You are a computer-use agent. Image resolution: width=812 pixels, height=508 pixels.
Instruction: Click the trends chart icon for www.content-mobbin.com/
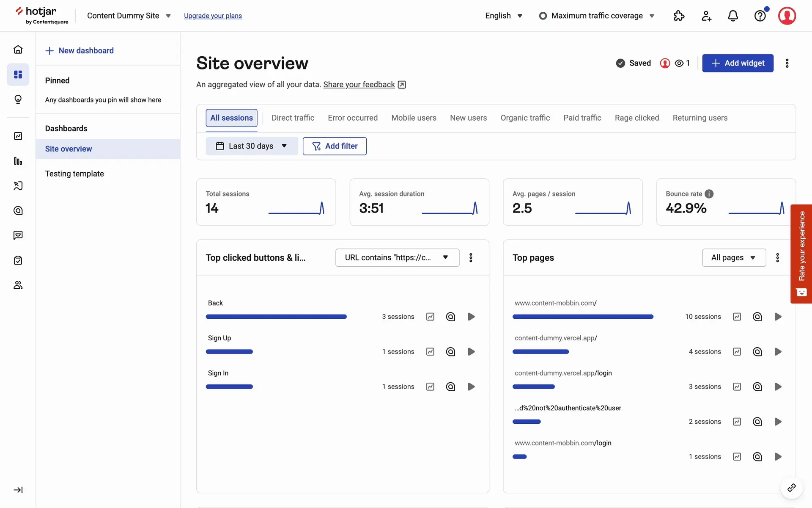(x=737, y=317)
